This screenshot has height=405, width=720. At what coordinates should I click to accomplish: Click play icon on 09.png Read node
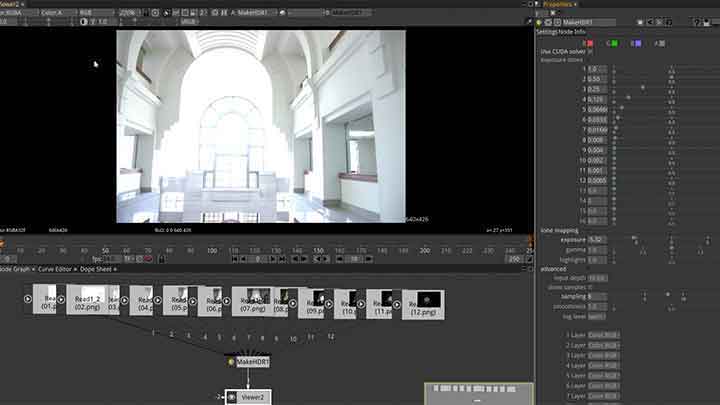point(292,303)
